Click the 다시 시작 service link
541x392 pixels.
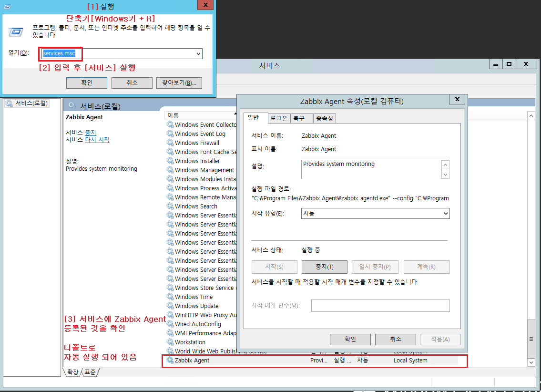[x=97, y=140]
